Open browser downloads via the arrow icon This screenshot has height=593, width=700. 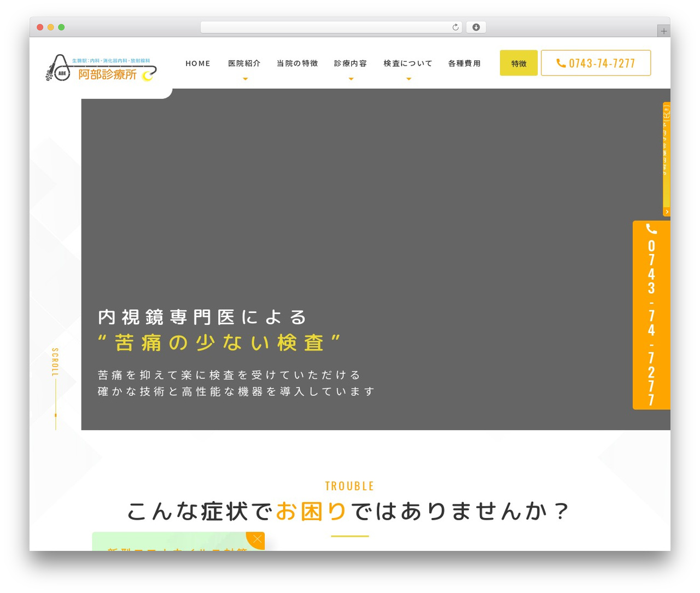476,27
